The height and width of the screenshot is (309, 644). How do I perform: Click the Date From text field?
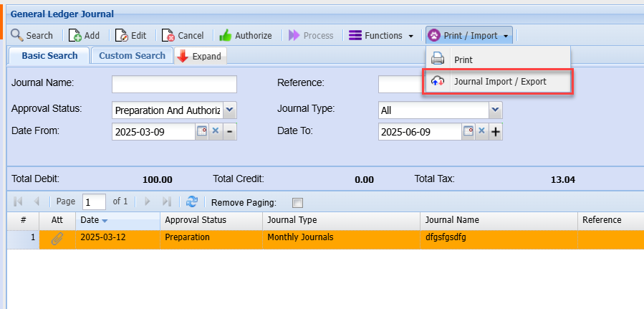[153, 132]
